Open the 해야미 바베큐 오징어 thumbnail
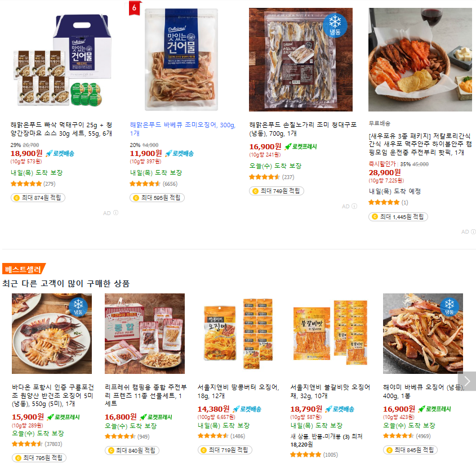The image size is (476, 464). 423,333
